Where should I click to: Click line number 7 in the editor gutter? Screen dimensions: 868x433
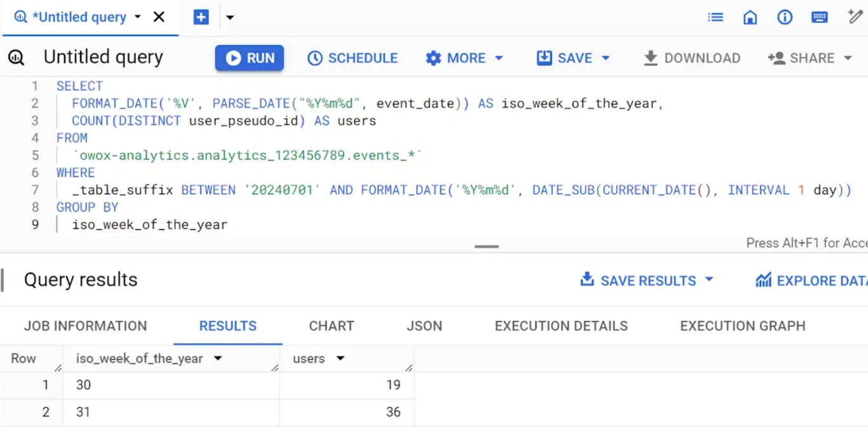coord(36,190)
